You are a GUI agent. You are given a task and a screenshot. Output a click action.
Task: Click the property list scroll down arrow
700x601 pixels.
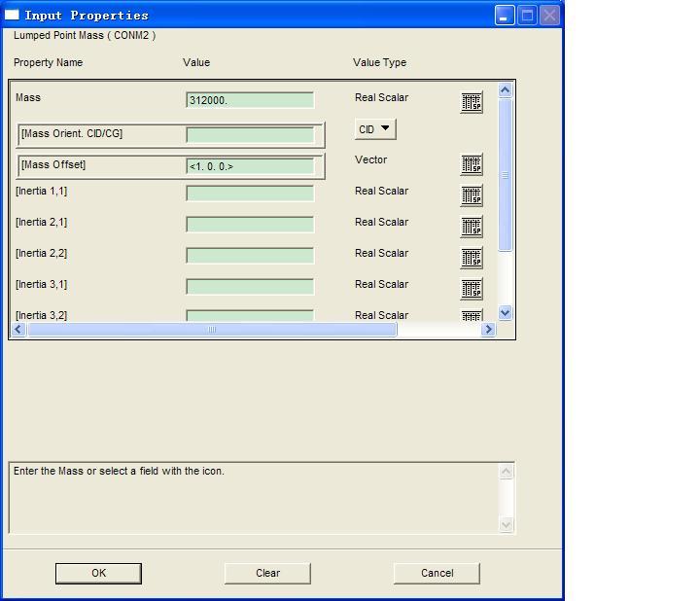(x=505, y=312)
